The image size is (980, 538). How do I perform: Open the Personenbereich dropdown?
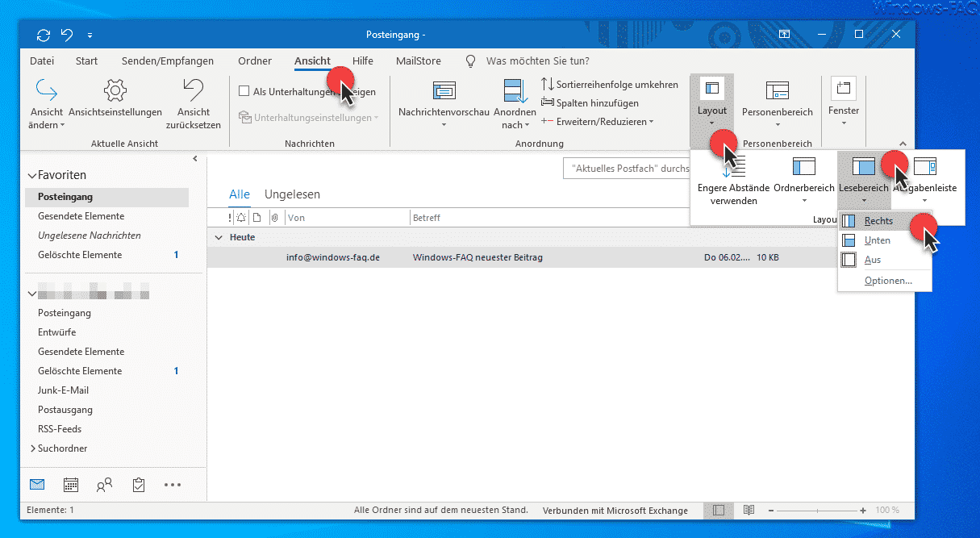(x=778, y=104)
